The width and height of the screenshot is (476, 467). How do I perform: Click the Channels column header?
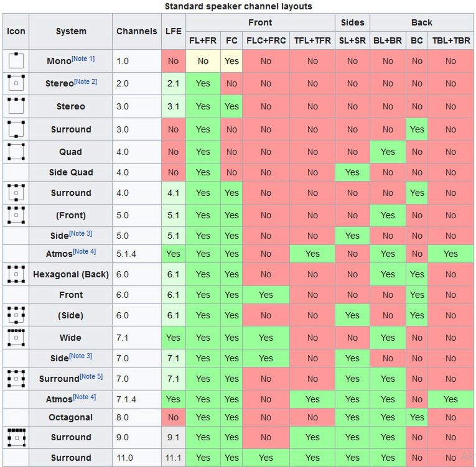(x=137, y=31)
